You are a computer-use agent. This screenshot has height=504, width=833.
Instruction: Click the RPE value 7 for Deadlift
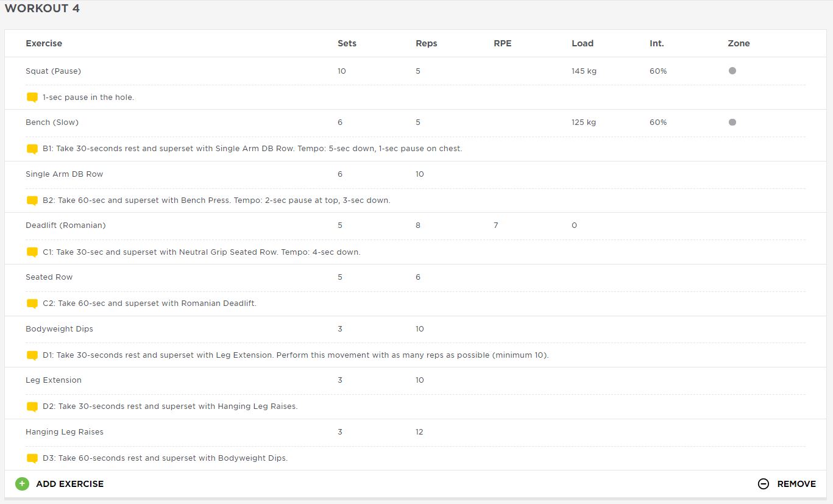[x=496, y=225]
